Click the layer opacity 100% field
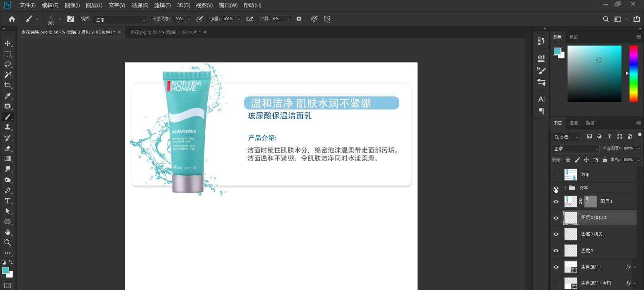This screenshot has width=644, height=290. pos(628,148)
